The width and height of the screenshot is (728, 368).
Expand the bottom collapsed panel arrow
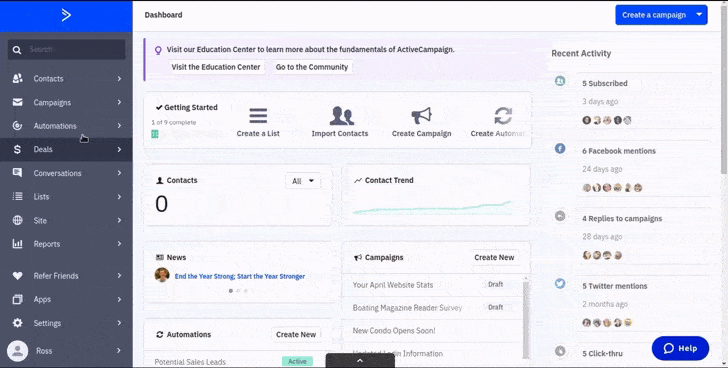(x=360, y=360)
